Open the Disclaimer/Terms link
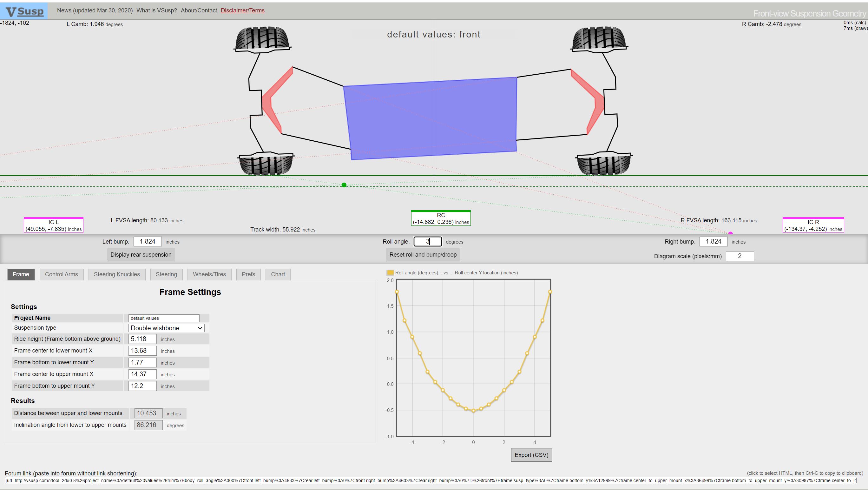 [x=242, y=10]
